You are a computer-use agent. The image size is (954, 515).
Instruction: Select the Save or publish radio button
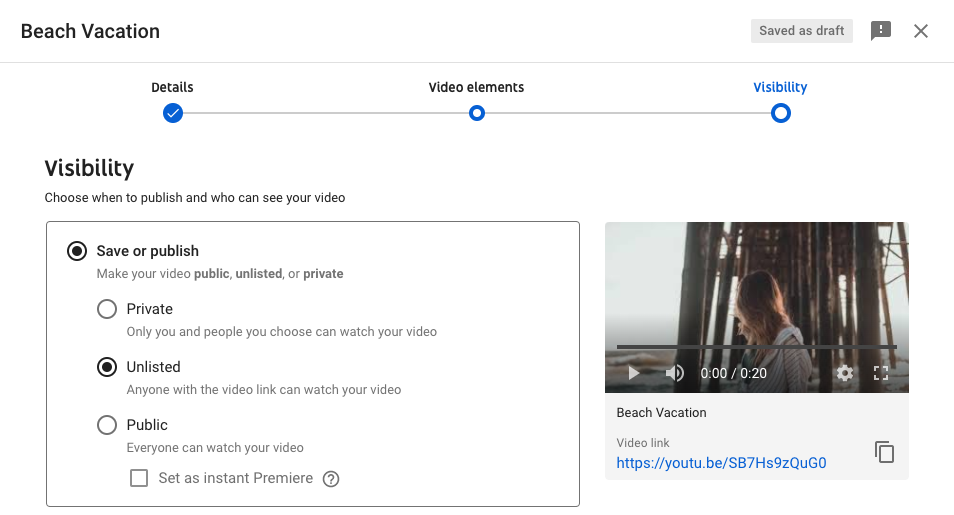77,251
